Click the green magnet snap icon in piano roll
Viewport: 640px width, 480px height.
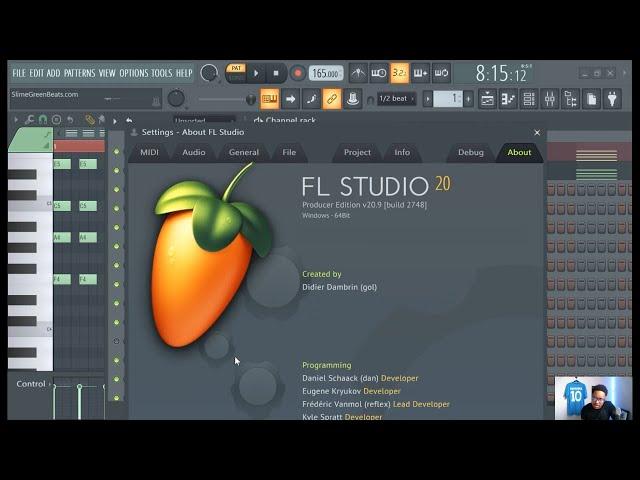42,120
